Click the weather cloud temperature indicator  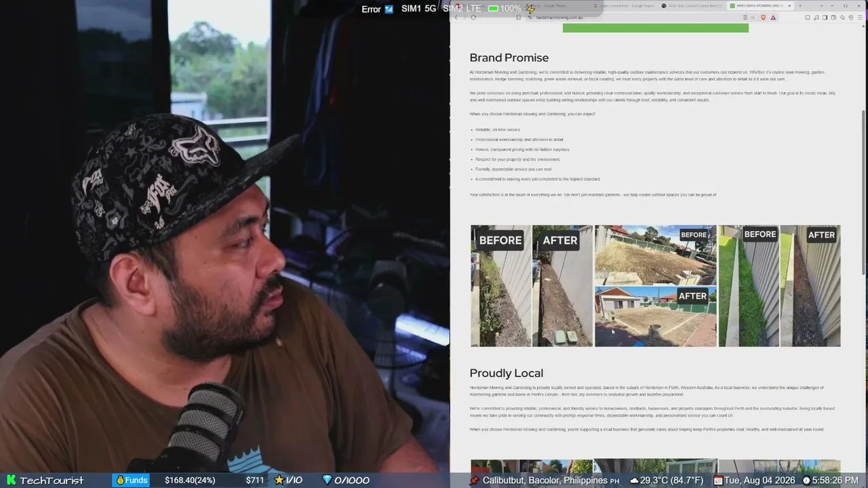667,481
